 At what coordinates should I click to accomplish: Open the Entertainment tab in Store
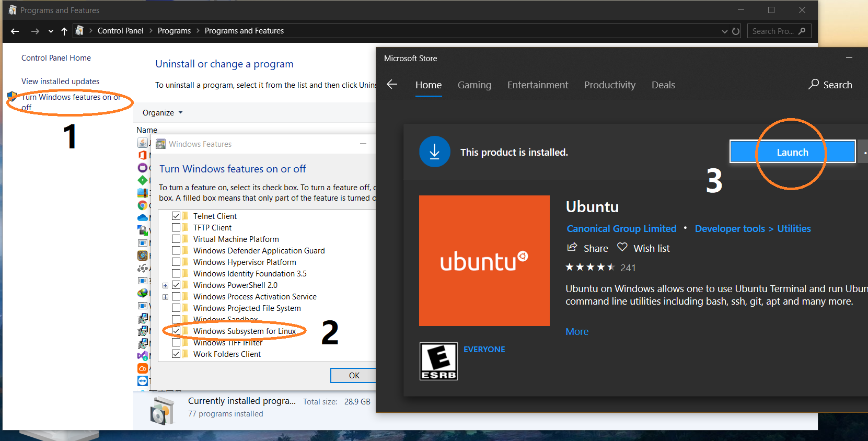538,85
